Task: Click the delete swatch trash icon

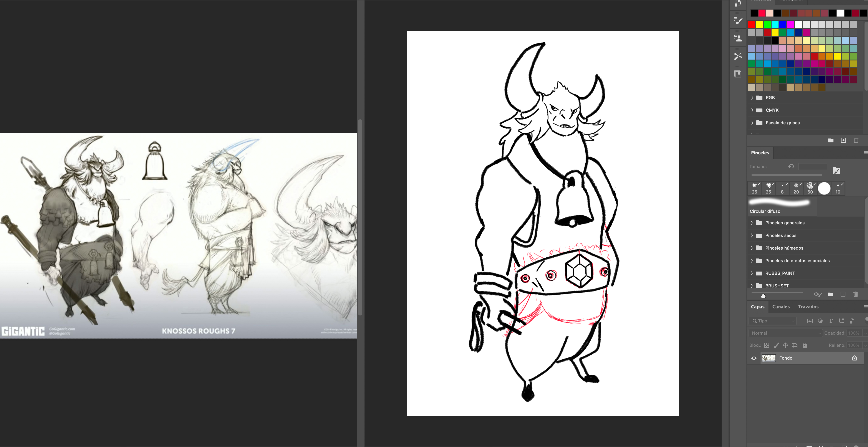Action: [856, 140]
